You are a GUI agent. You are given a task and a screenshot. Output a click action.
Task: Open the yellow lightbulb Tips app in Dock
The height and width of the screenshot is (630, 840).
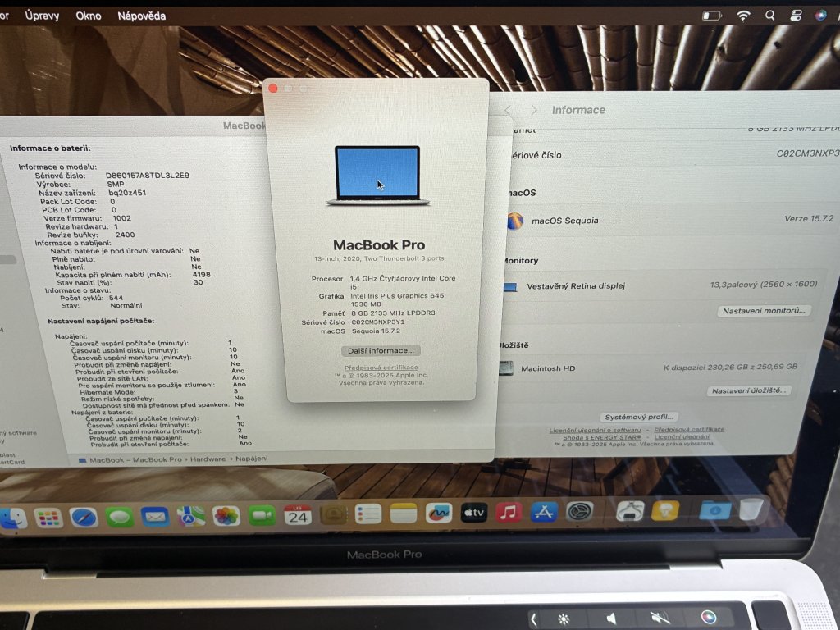pos(665,510)
